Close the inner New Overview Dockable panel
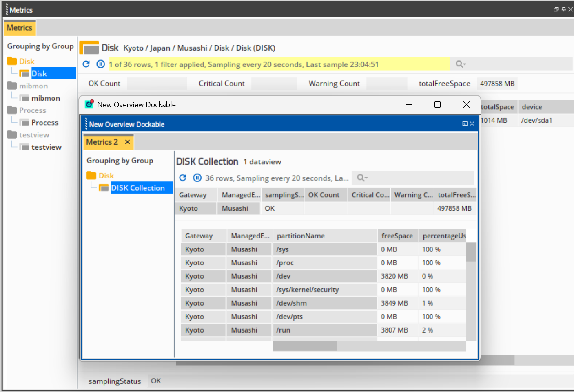This screenshot has width=574, height=392. pos(472,124)
